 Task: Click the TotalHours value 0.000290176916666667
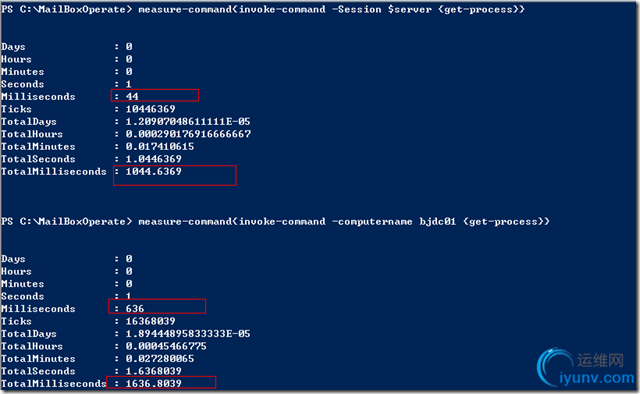click(188, 134)
